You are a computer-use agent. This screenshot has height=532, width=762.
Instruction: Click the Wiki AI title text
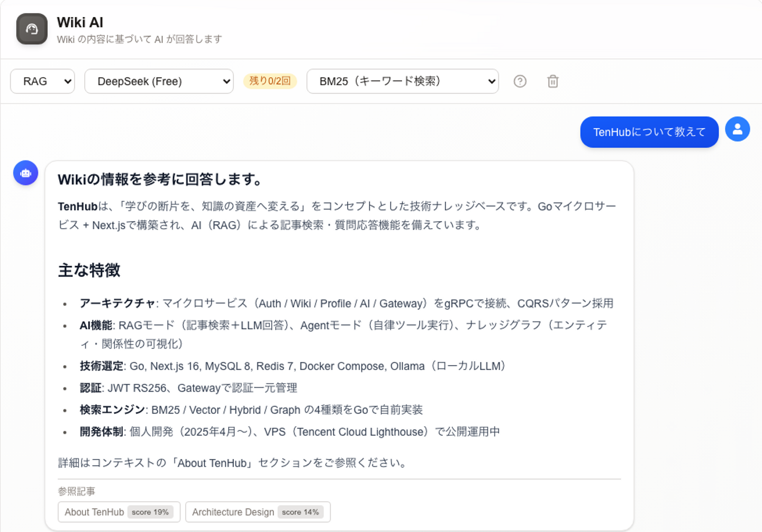pos(80,22)
